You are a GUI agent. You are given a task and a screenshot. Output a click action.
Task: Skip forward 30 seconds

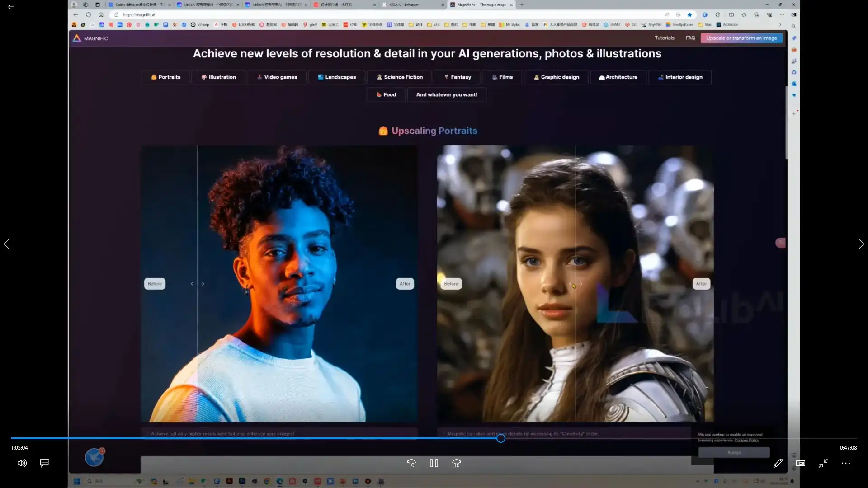pyautogui.click(x=457, y=463)
